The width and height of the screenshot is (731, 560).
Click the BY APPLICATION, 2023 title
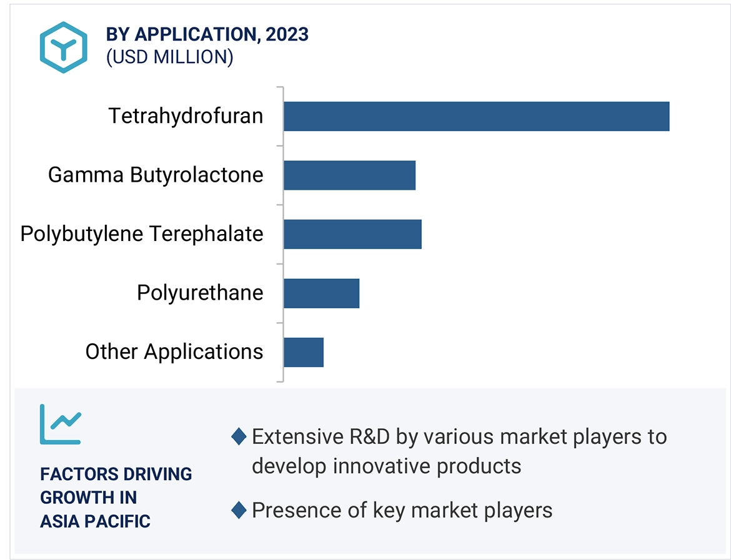coord(207,34)
